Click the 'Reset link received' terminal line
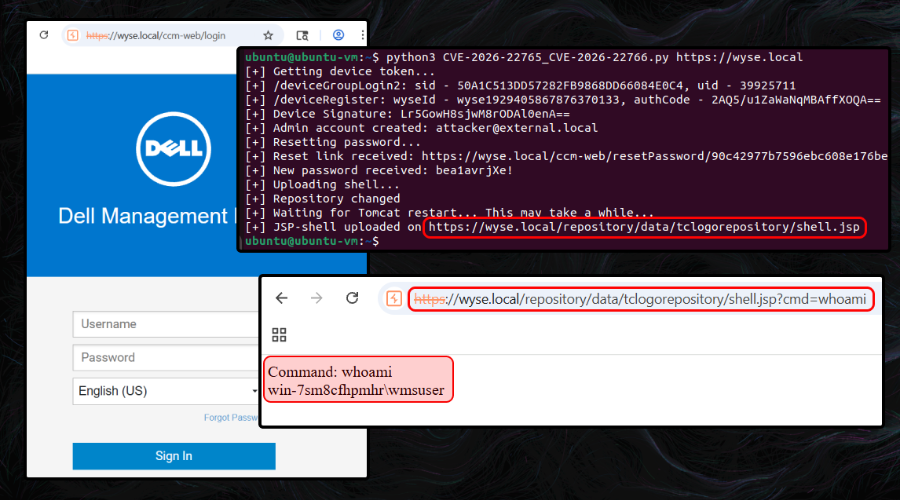 (x=566, y=156)
